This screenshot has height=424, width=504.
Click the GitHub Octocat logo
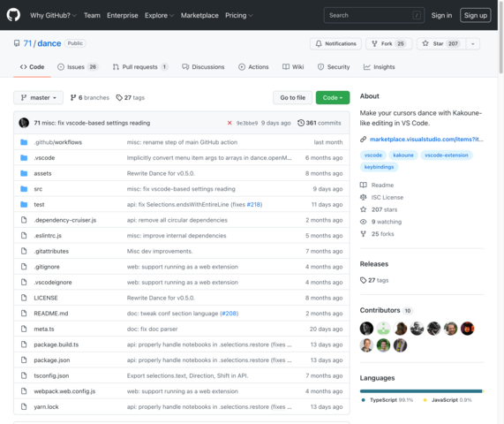13,15
